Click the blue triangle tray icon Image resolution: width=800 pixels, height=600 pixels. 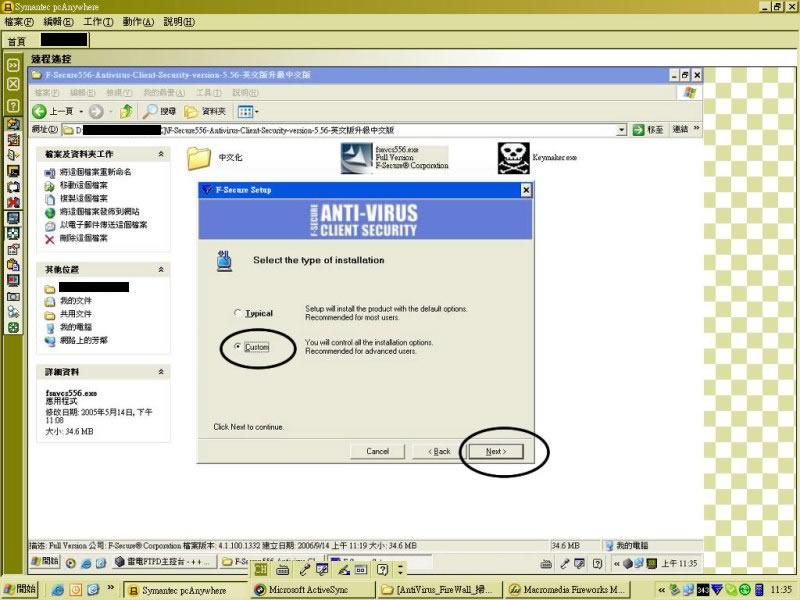point(716,590)
